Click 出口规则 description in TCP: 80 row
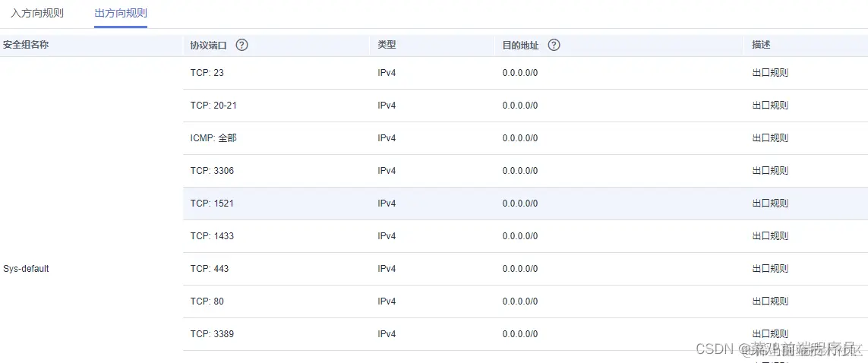 pyautogui.click(x=770, y=301)
